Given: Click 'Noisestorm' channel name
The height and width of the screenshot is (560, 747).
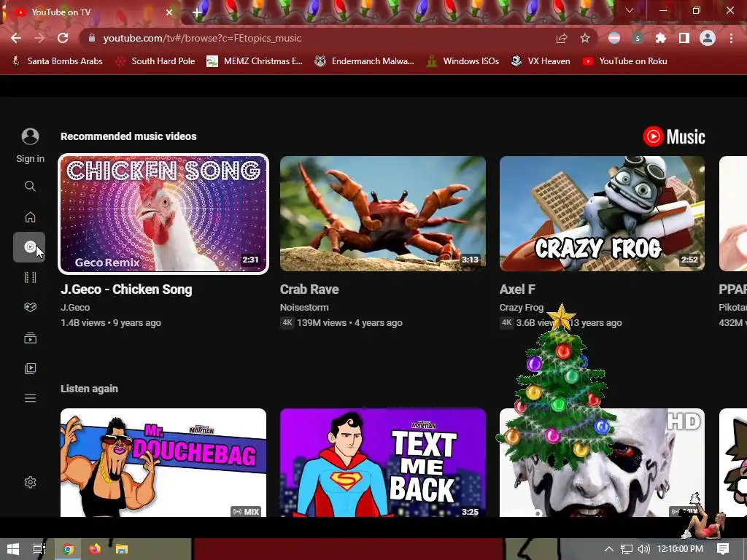Looking at the screenshot, I should pyautogui.click(x=304, y=308).
